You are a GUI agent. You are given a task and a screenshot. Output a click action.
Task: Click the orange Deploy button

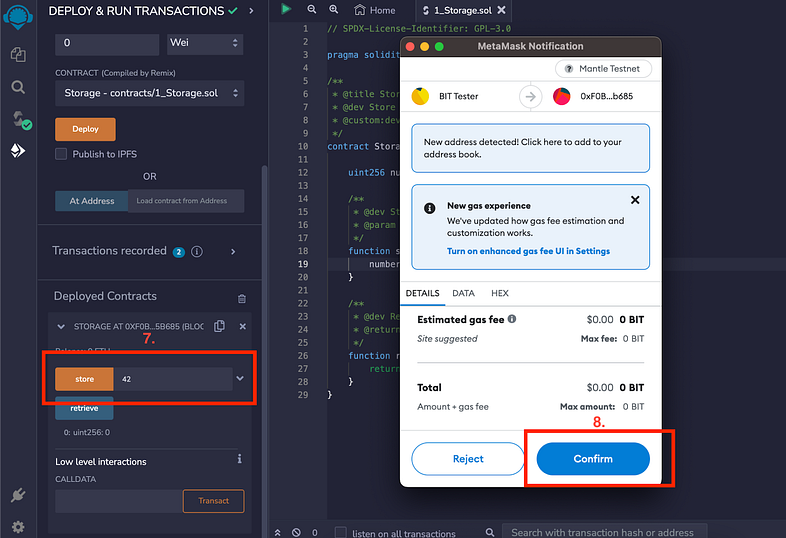(x=85, y=129)
